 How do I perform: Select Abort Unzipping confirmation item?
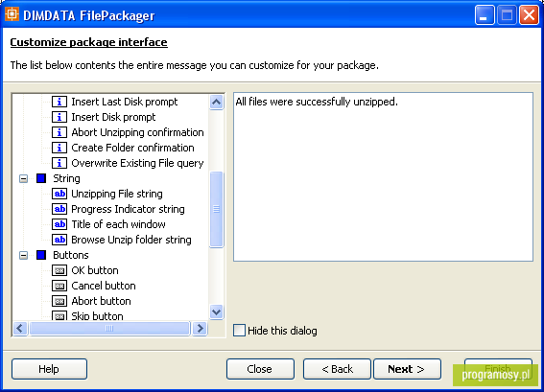pyautogui.click(x=137, y=132)
